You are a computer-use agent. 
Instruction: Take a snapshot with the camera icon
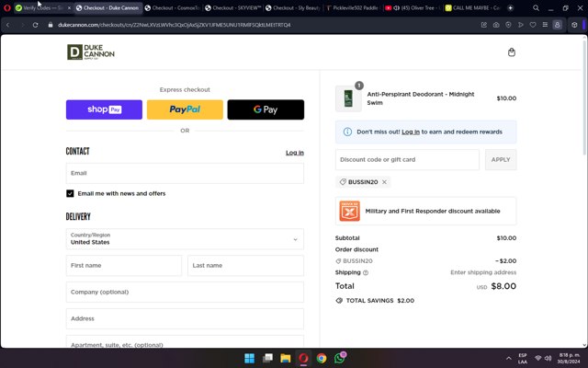click(496, 25)
